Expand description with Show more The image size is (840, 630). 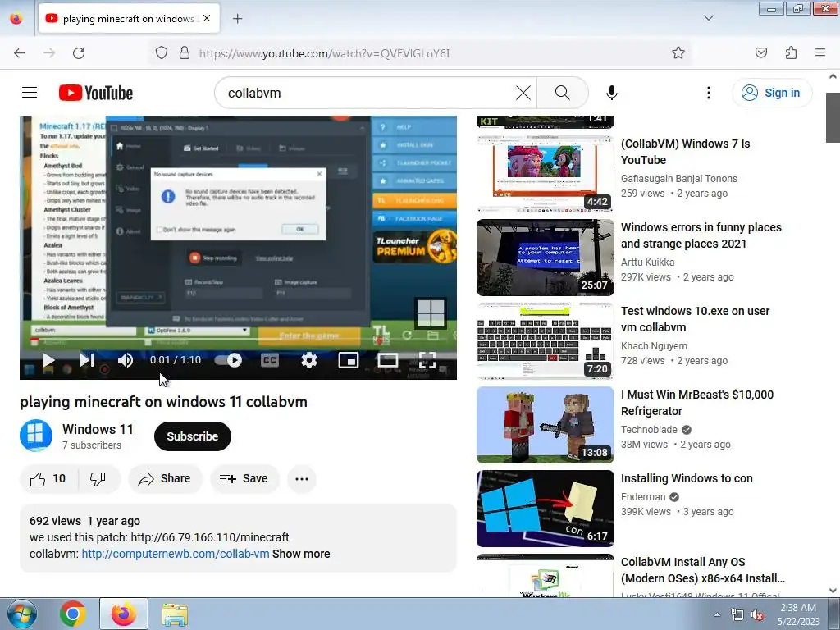click(301, 554)
